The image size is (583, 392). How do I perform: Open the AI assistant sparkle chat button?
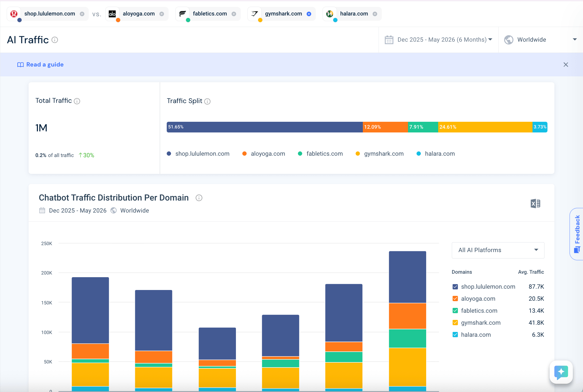[561, 372]
